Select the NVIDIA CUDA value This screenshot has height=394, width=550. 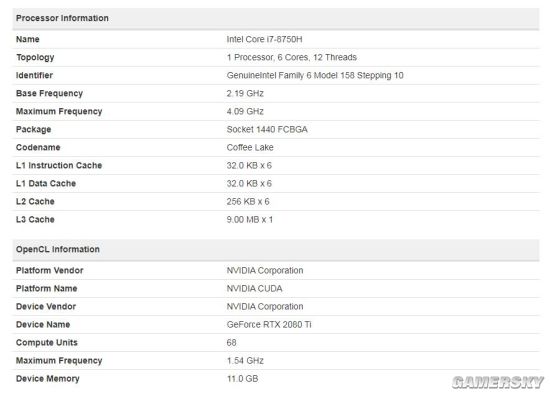click(254, 289)
